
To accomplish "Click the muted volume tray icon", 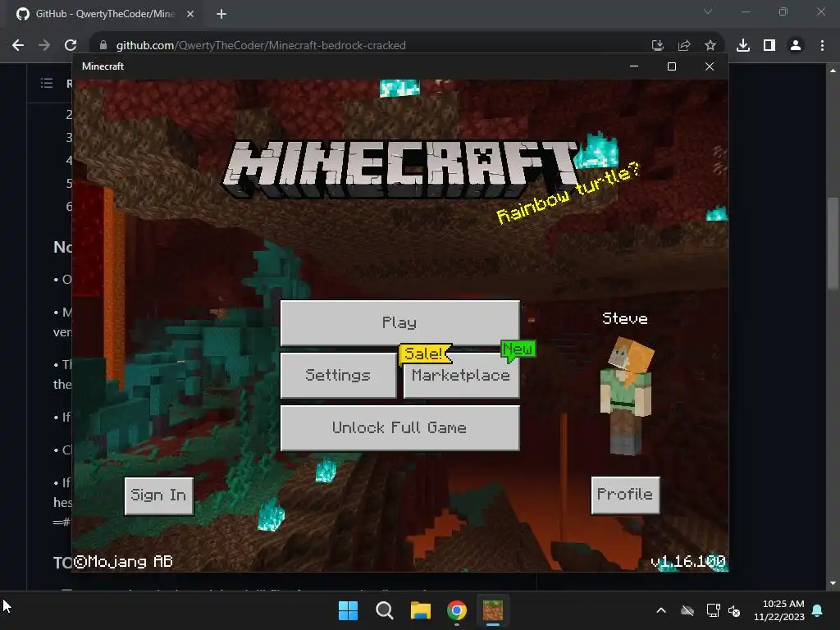I will tap(734, 610).
